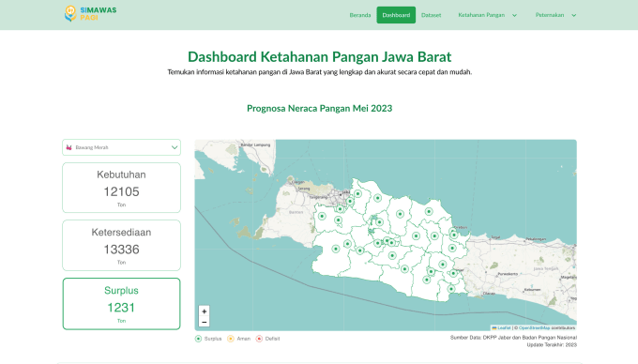Click the green Surplus legend icon
638x364 pixels.
(198, 339)
